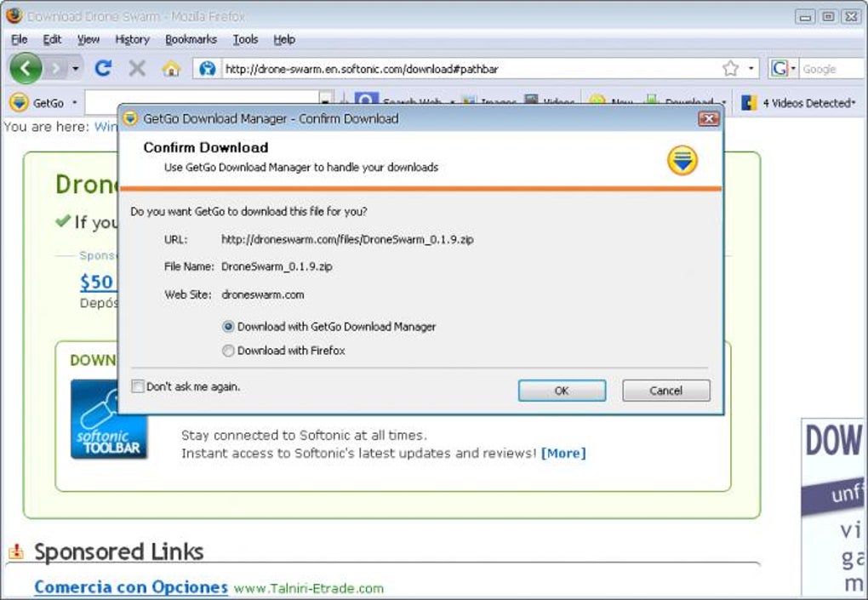Screen dimensions: 868x600
Task: Click the green checkmark icon on page
Action: 63,220
